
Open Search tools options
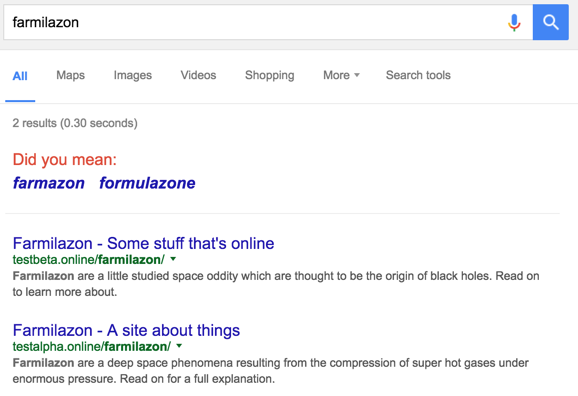(x=418, y=75)
